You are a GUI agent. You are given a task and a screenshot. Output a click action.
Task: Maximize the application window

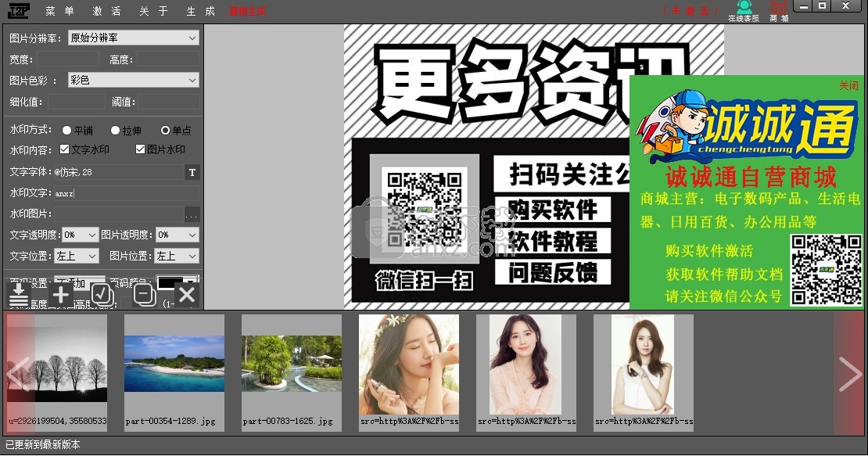tap(822, 5)
